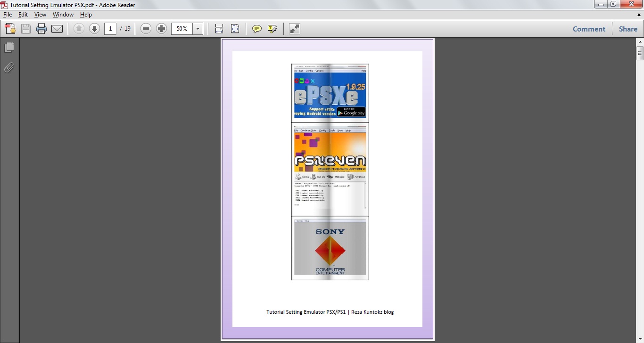Save the PDF using the disk icon

click(x=25, y=28)
